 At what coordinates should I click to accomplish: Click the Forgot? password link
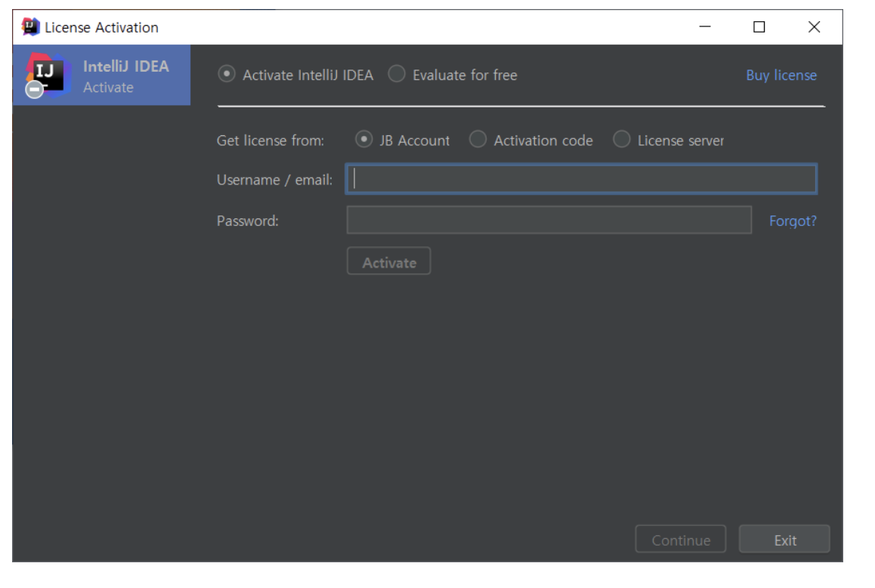[793, 221]
